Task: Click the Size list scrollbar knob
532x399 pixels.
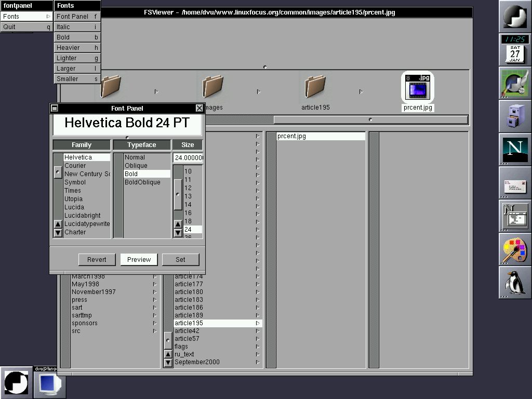Action: pyautogui.click(x=178, y=194)
